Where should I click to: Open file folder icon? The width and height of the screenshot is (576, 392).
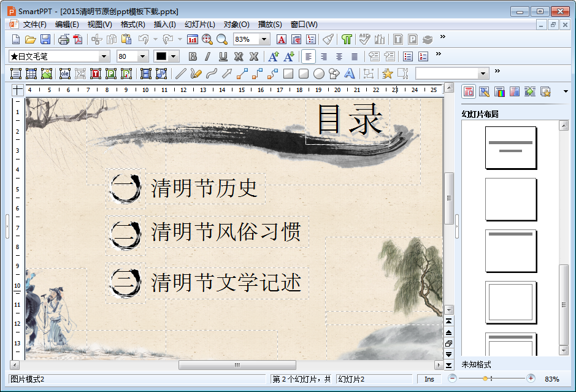point(31,39)
